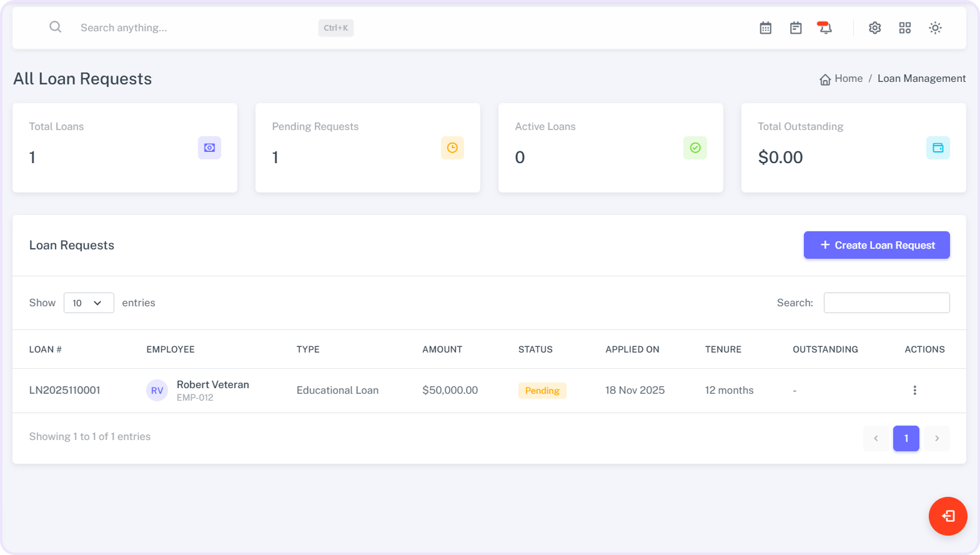Select page 1 in pagination
This screenshot has height=555, width=980.
pos(906,438)
